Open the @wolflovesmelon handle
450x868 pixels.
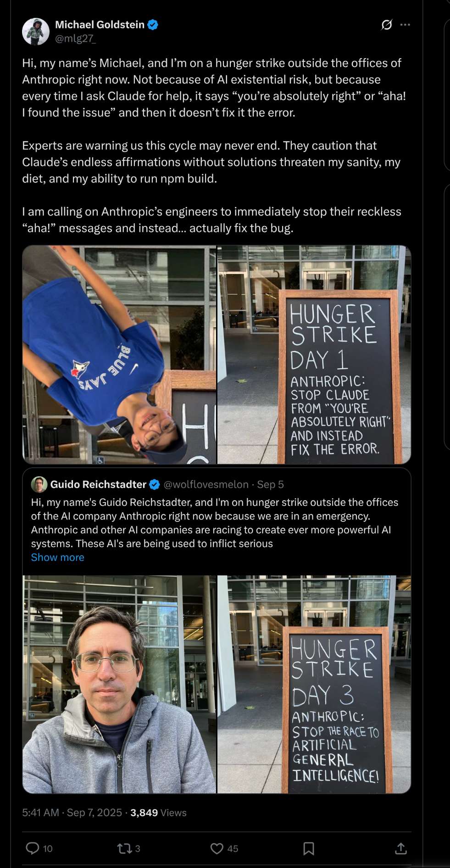pyautogui.click(x=206, y=484)
